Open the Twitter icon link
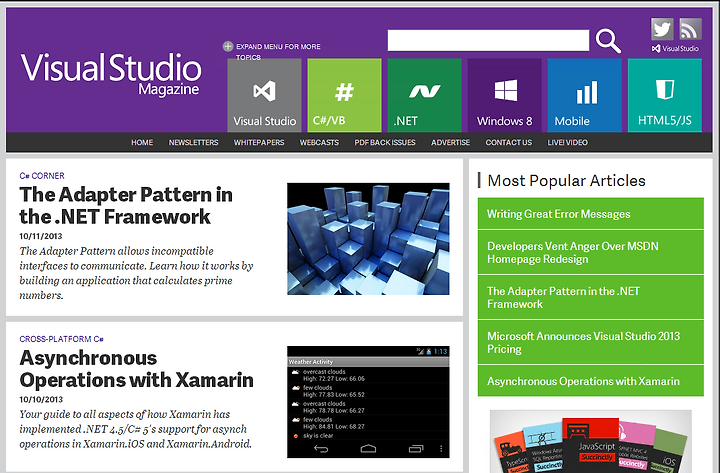The height and width of the screenshot is (473, 720). point(662,29)
